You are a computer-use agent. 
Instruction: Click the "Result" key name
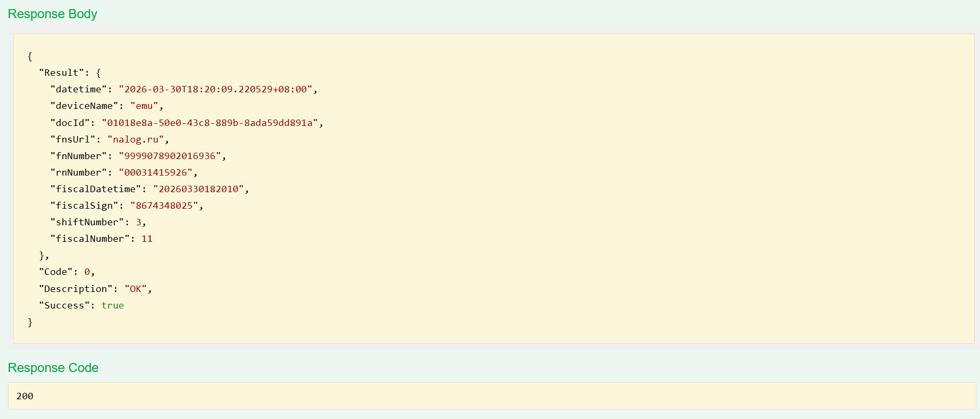[61, 73]
